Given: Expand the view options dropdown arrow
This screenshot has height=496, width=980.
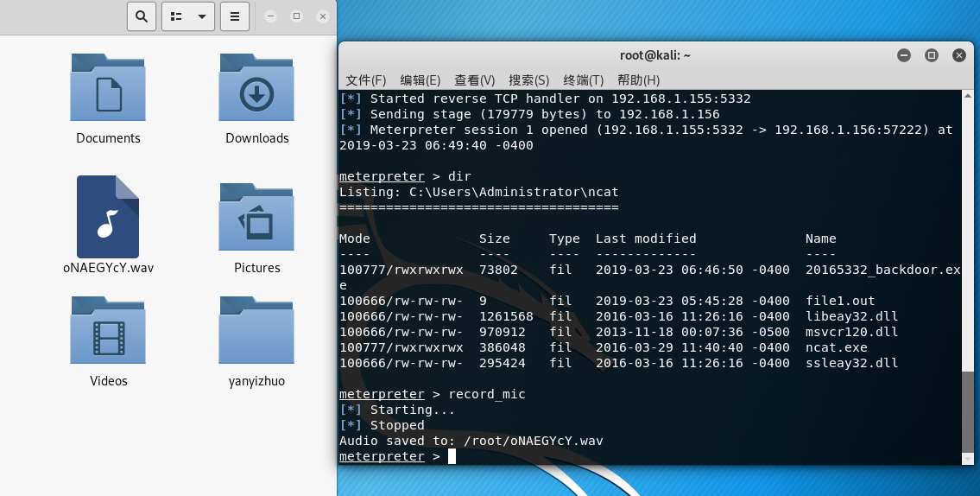Looking at the screenshot, I should [x=202, y=16].
